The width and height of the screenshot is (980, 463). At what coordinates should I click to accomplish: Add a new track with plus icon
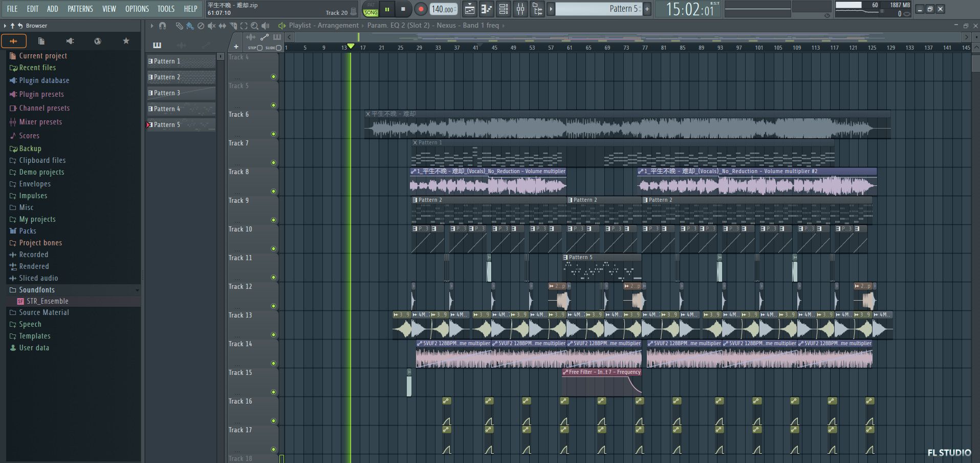[236, 47]
